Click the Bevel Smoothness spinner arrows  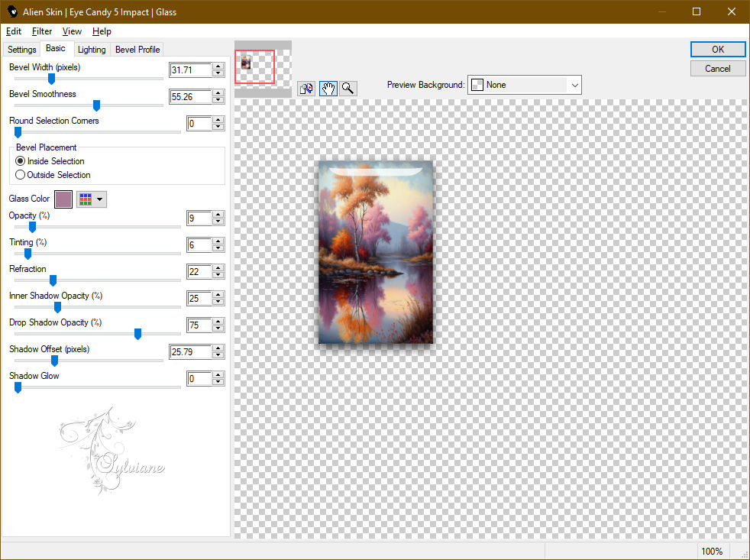point(218,97)
